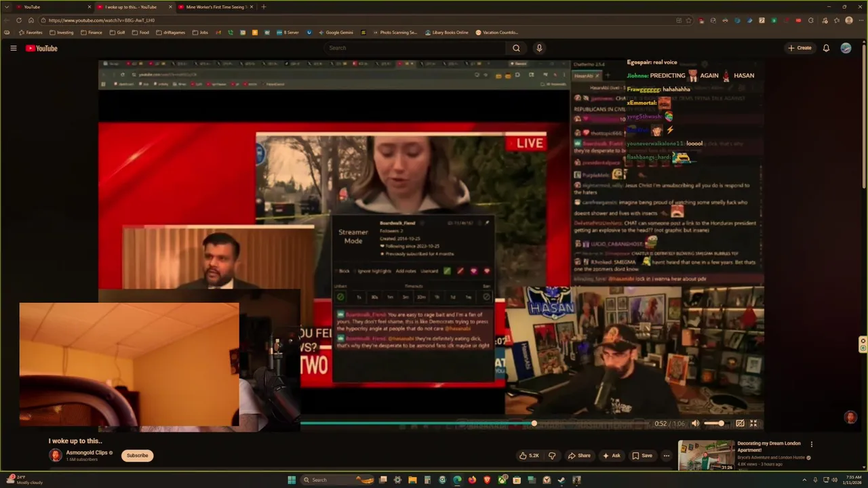Open a new browser tab
The image size is (868, 488).
pyautogui.click(x=264, y=7)
